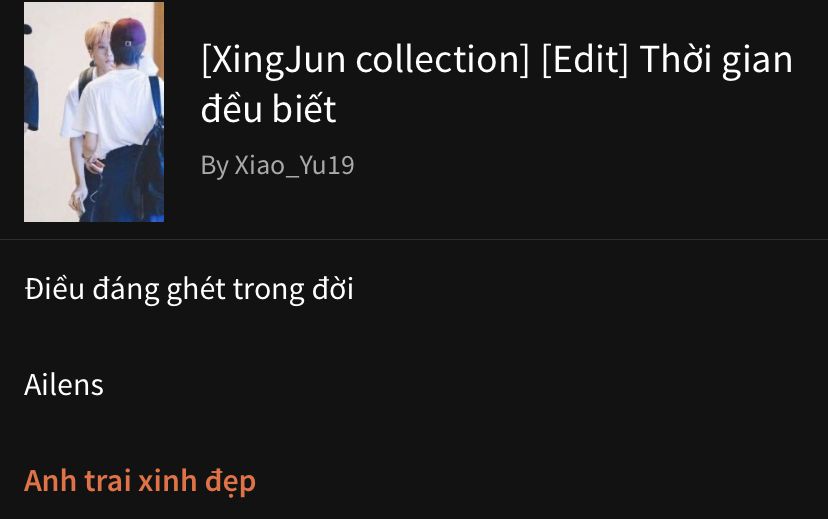Click the words 'Thời gian' in the title
The height and width of the screenshot is (519, 828).
tap(716, 60)
